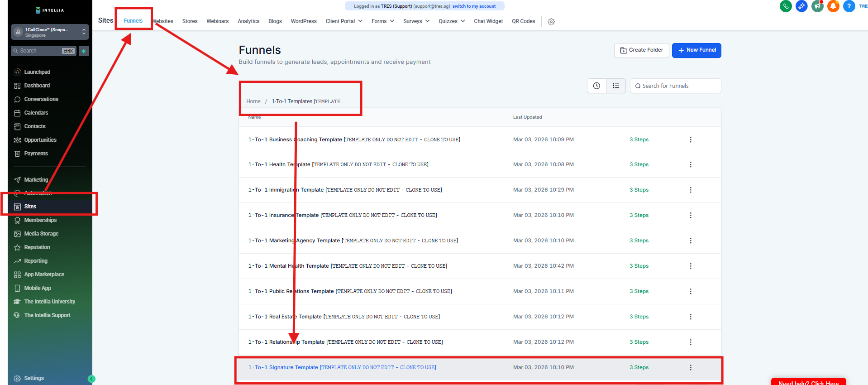The image size is (868, 385).
Task: Open options for the Real Estate Template row
Action: click(x=691, y=317)
